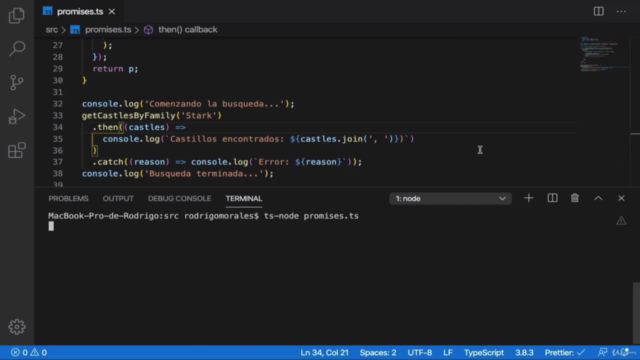
Task: Click the feedback icon in status bar
Action: [602, 352]
